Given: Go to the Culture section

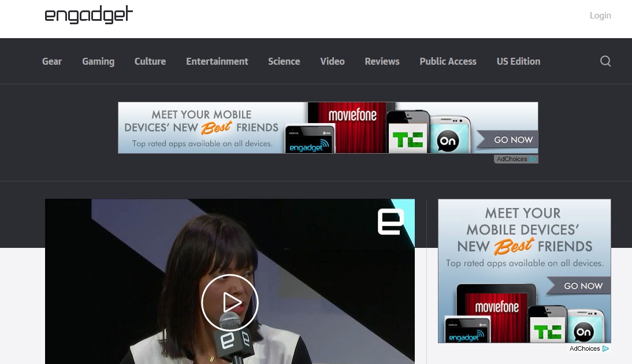Looking at the screenshot, I should click(x=150, y=61).
